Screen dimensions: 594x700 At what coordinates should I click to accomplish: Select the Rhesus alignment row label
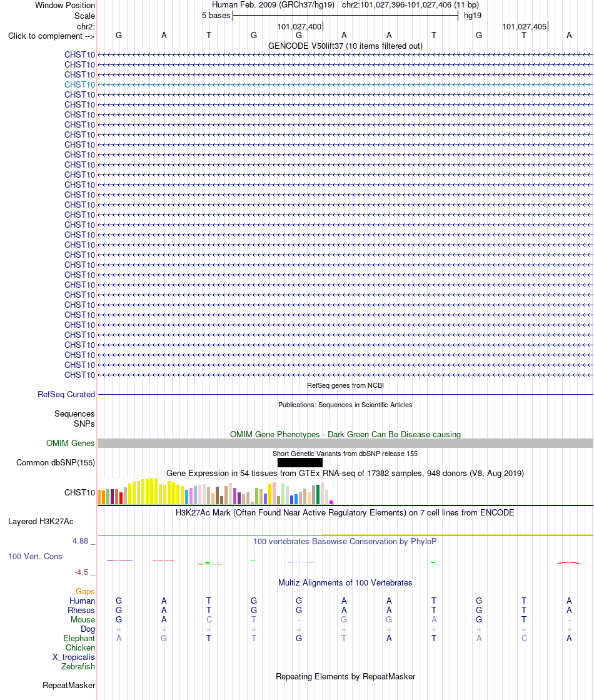point(81,611)
